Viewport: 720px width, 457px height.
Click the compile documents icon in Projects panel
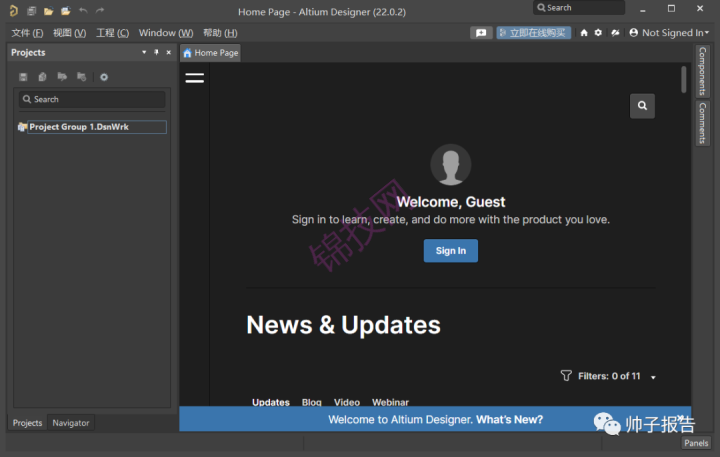coord(42,77)
